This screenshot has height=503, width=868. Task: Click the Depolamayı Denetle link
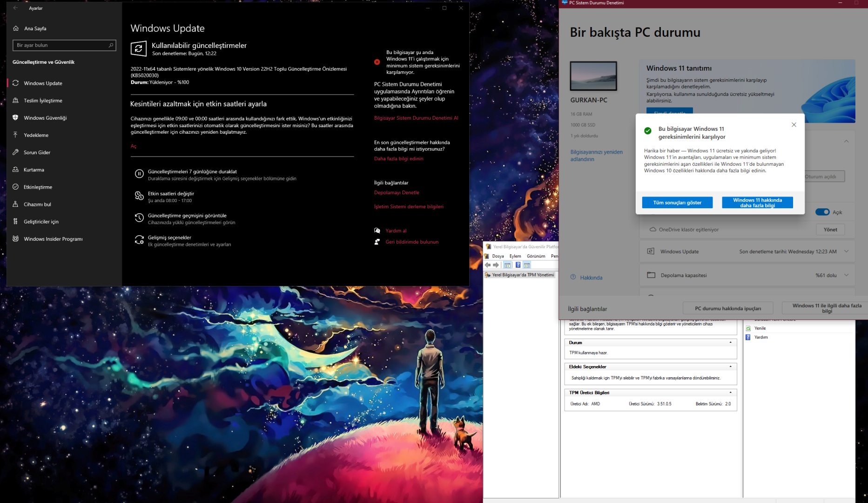click(x=397, y=192)
